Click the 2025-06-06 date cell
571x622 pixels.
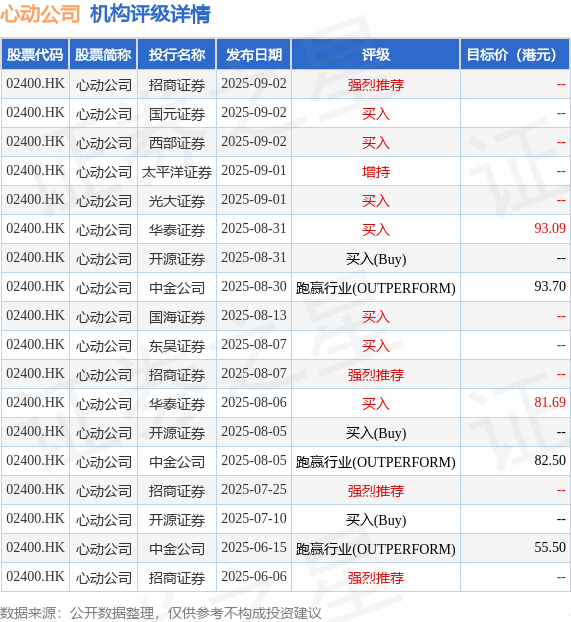[x=254, y=576]
